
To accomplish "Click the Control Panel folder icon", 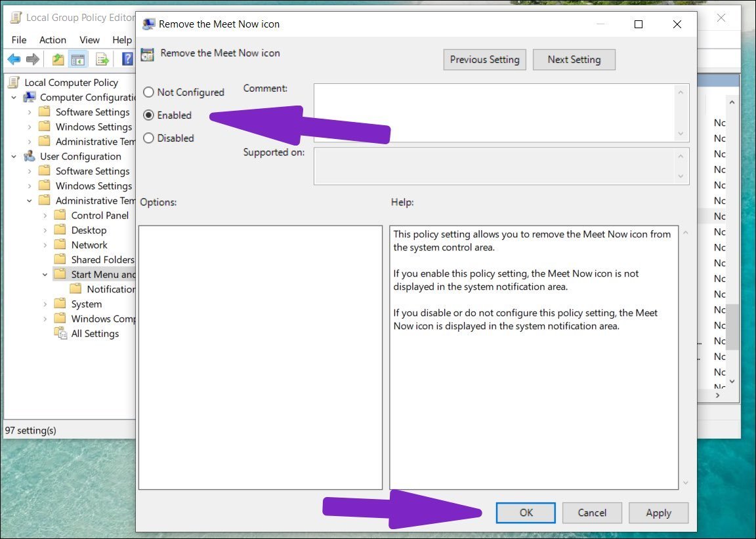I will tap(60, 215).
